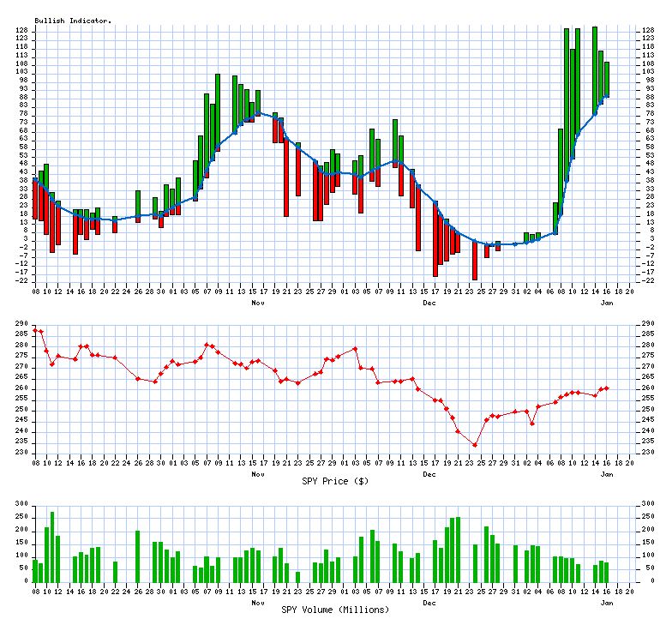672x625 pixels.
Task: Select the last data point on SPY price line
Action: click(607, 388)
